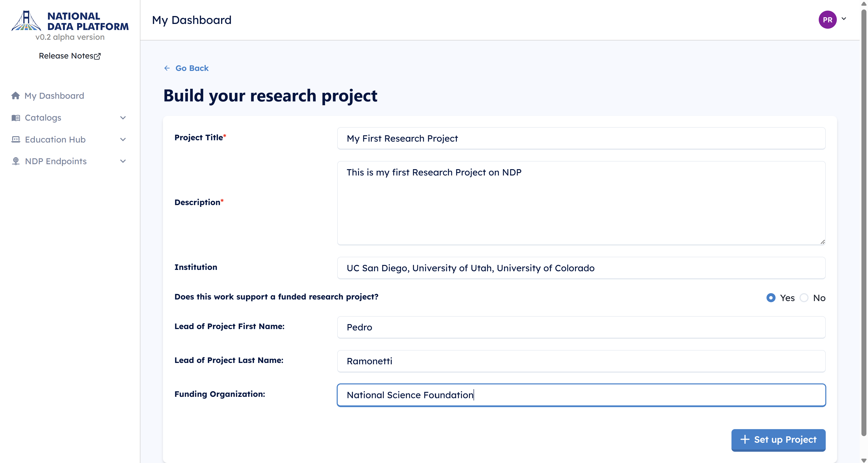Click the Catalogs book icon

coord(16,117)
